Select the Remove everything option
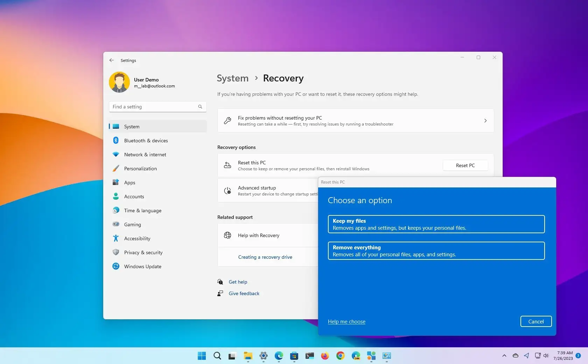This screenshot has width=588, height=364. click(x=436, y=251)
